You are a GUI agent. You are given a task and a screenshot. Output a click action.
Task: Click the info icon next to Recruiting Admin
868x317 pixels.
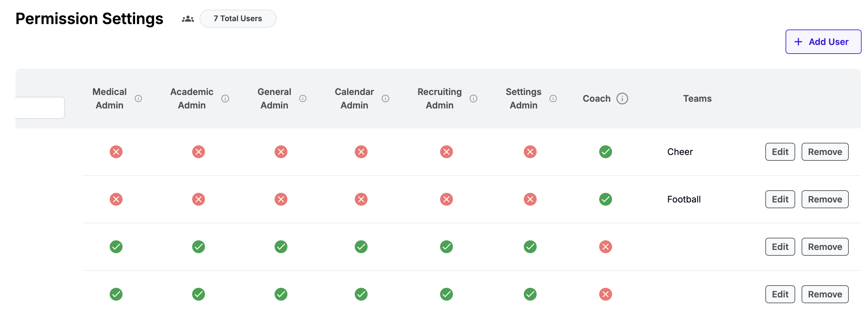[473, 99]
